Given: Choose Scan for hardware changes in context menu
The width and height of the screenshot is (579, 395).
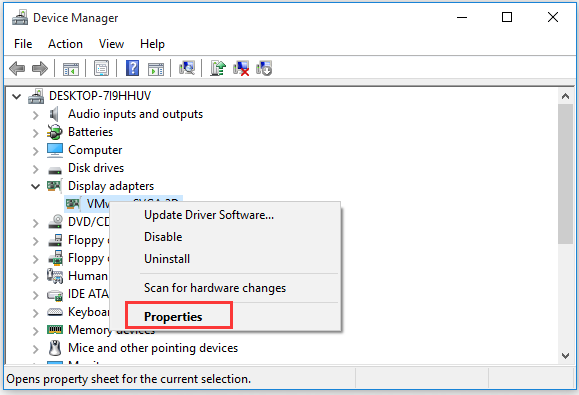Looking at the screenshot, I should (x=226, y=288).
